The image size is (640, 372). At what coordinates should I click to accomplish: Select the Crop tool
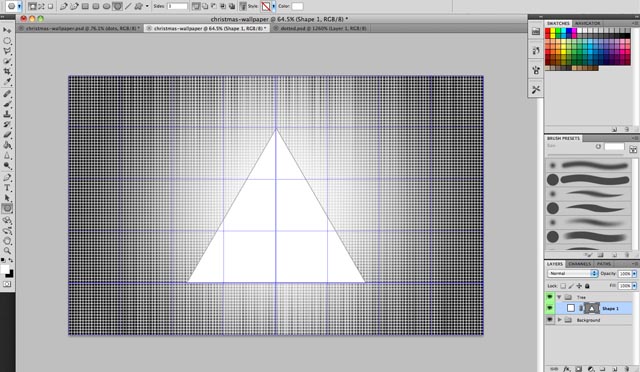pyautogui.click(x=7, y=71)
